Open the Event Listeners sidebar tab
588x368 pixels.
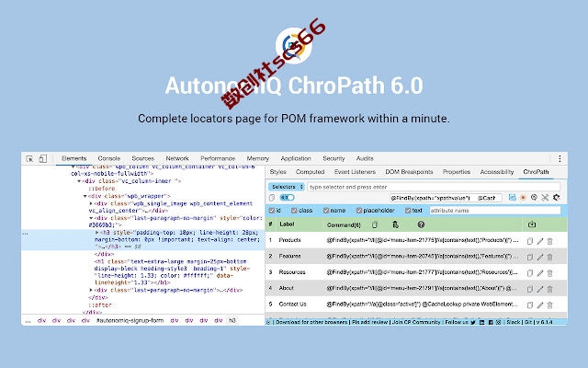pyautogui.click(x=356, y=172)
